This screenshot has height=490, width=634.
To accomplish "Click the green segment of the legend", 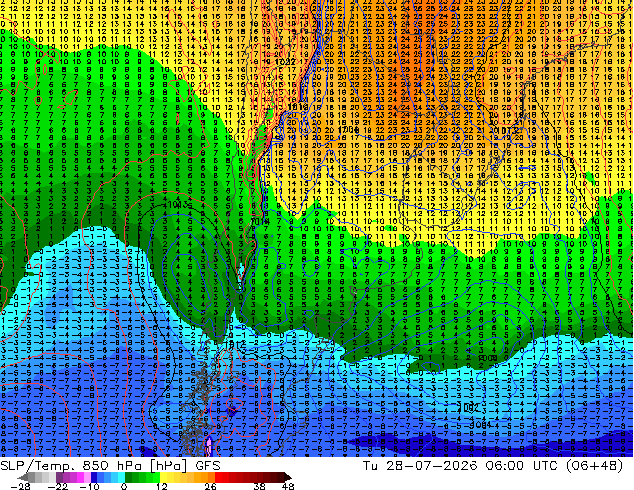I will point(142,477).
